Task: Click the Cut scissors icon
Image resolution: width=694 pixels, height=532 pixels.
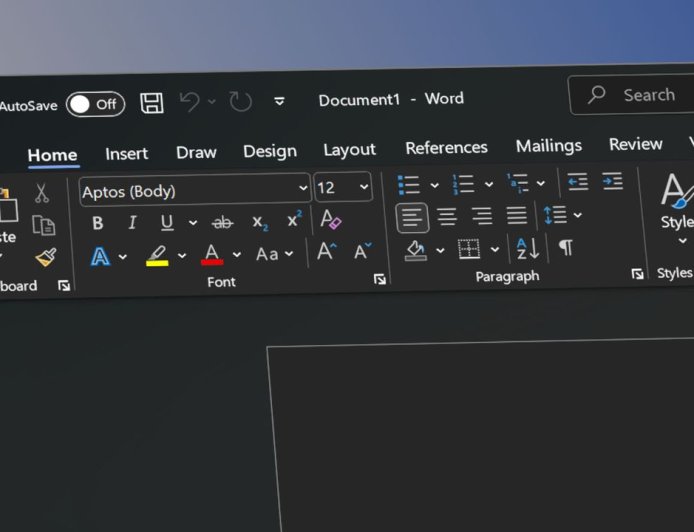Action: pyautogui.click(x=42, y=193)
